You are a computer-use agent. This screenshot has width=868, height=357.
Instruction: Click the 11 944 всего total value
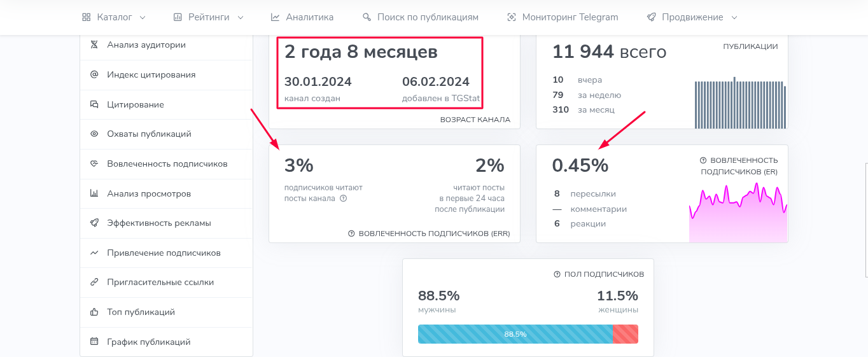tap(609, 52)
